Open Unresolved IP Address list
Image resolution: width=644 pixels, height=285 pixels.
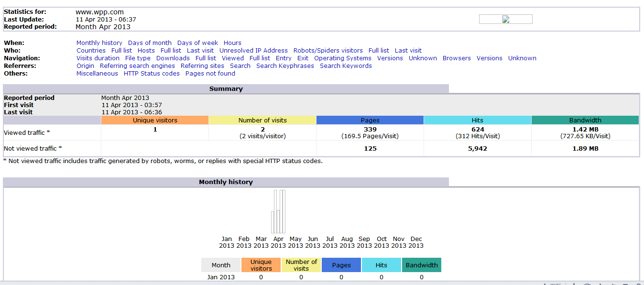pyautogui.click(x=253, y=50)
